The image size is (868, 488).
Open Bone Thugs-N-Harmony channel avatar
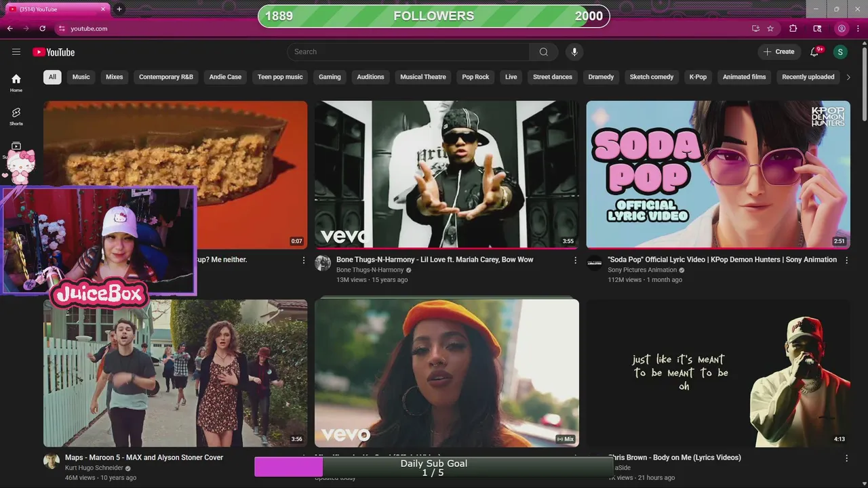(323, 263)
